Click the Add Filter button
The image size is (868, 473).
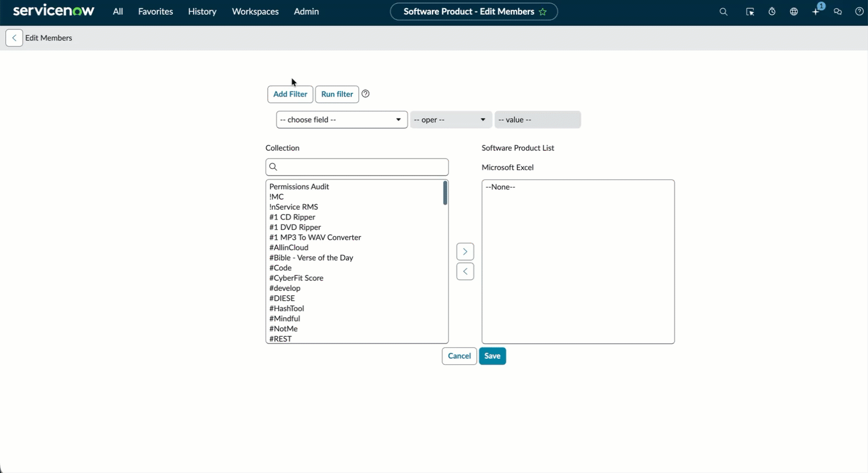(290, 94)
